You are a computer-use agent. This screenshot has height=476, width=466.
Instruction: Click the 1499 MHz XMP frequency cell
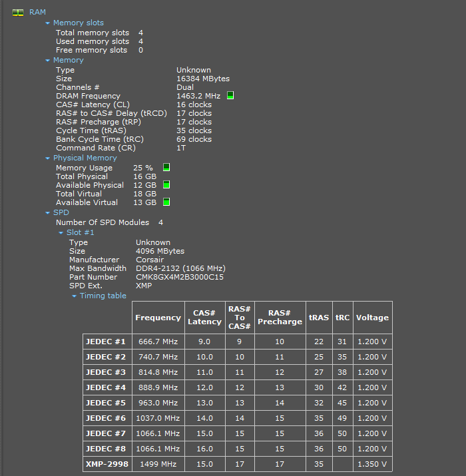pyautogui.click(x=158, y=464)
